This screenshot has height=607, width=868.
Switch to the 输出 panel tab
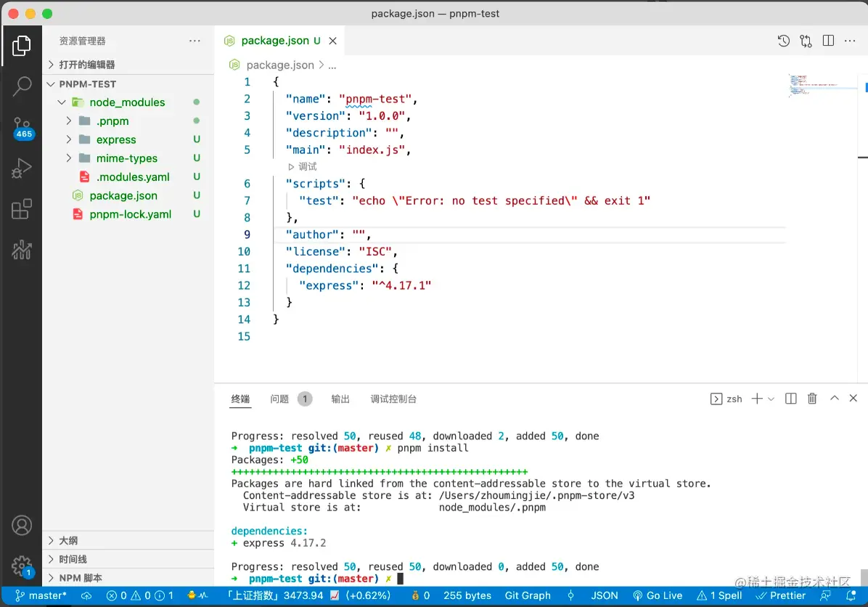[340, 399]
